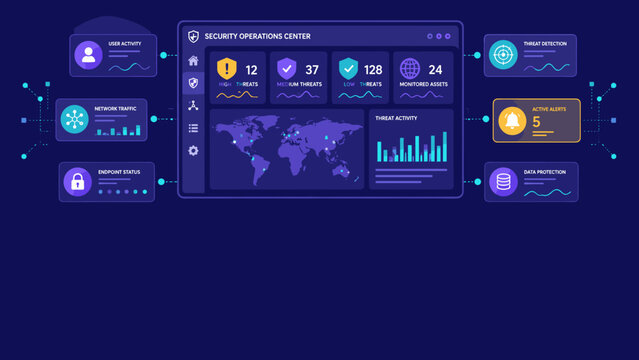The image size is (639, 360).
Task: Select the 37 medium threats count
Action: click(312, 70)
